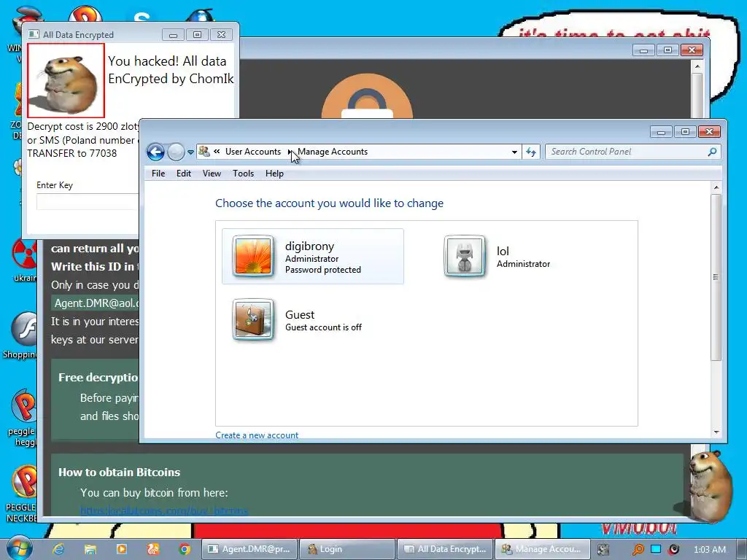747x560 pixels.
Task: Open the Windows Start menu orb
Action: (x=19, y=548)
